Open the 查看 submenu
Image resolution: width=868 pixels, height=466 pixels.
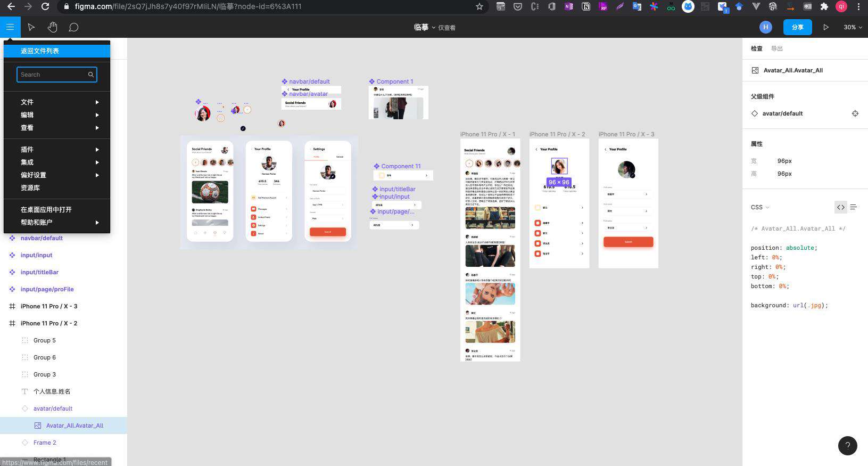pos(57,127)
